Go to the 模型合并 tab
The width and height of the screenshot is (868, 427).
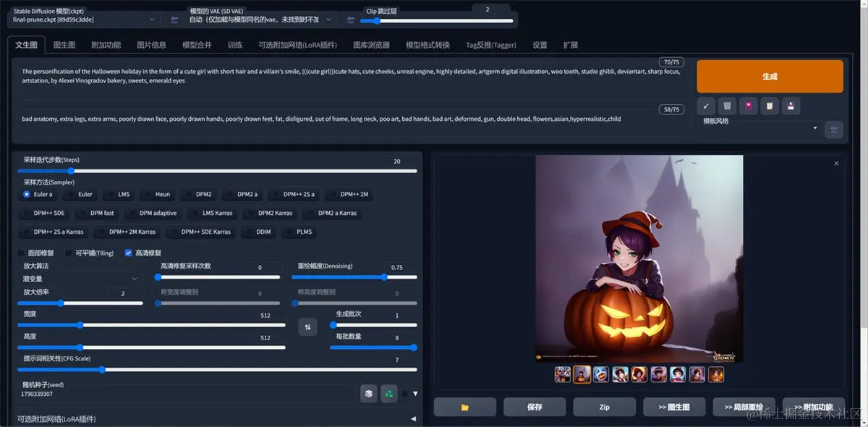point(197,45)
